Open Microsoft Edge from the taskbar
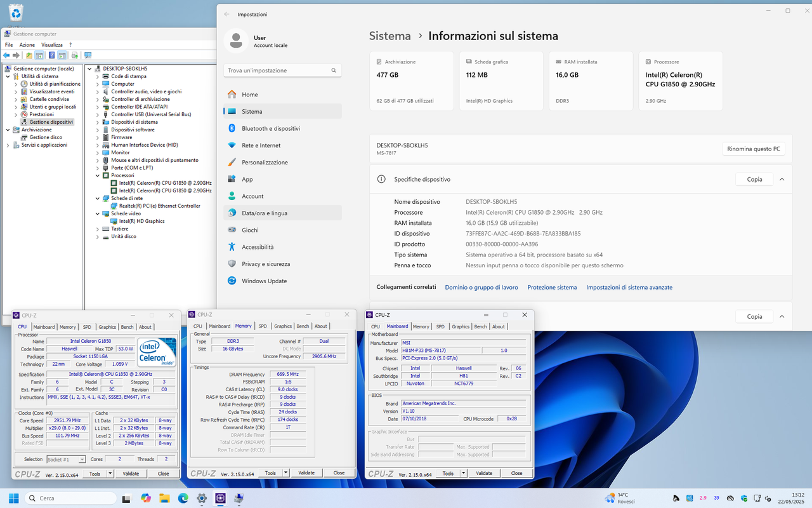The image size is (812, 508). pyautogui.click(x=183, y=498)
